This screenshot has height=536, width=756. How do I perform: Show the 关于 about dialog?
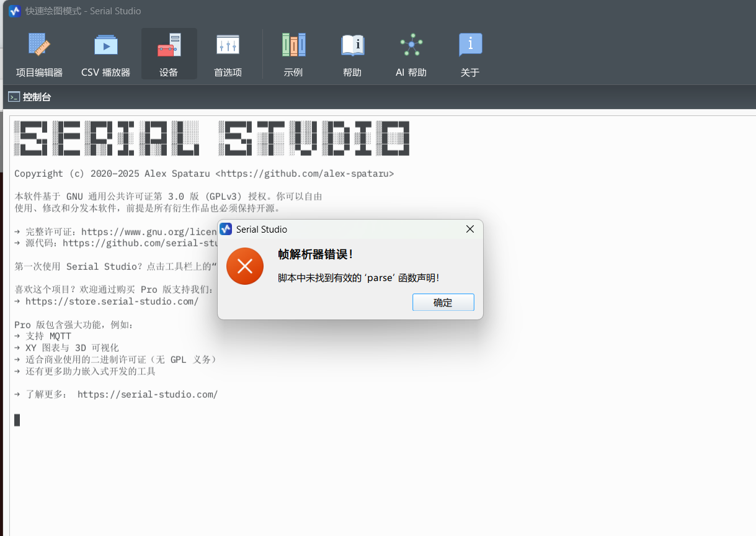click(470, 55)
